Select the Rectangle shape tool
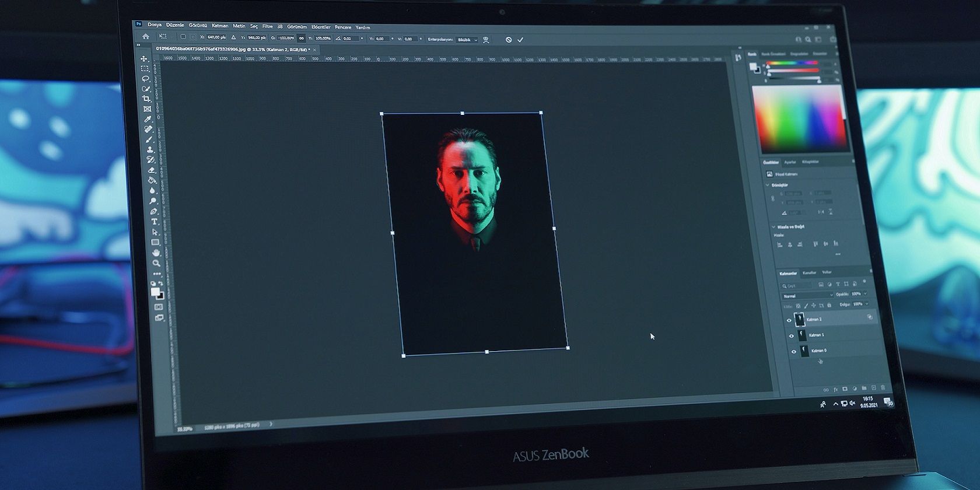Image resolution: width=980 pixels, height=490 pixels. [x=155, y=242]
